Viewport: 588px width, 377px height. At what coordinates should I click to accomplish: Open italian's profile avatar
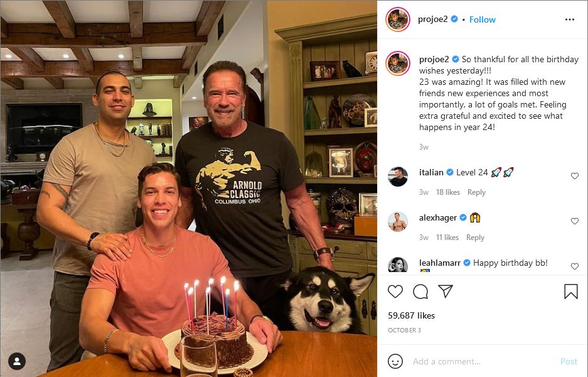(x=398, y=177)
